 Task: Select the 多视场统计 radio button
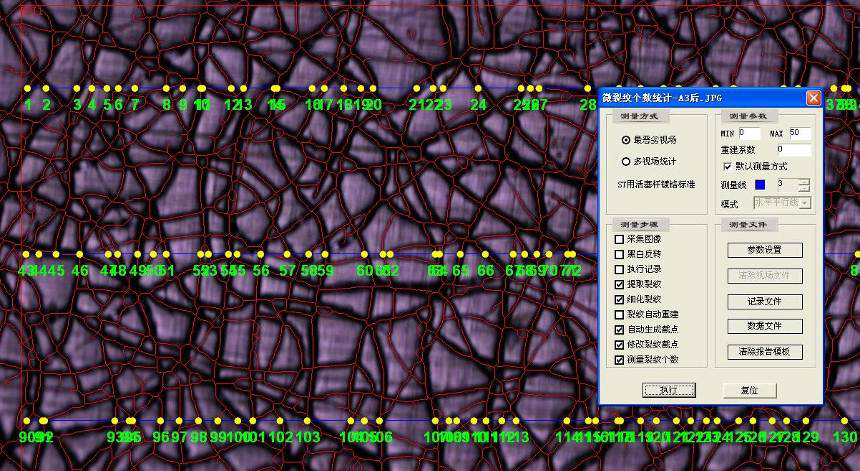point(626,161)
